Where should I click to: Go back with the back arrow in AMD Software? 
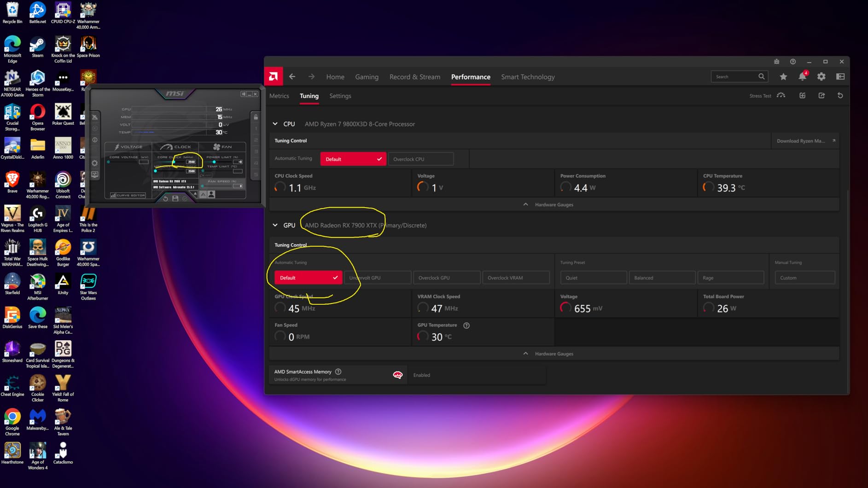tap(292, 77)
